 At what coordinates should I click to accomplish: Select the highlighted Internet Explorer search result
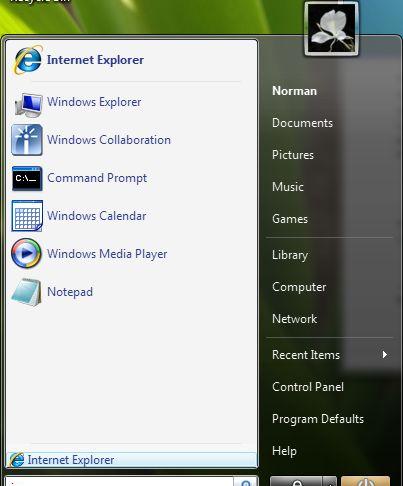coord(132,460)
